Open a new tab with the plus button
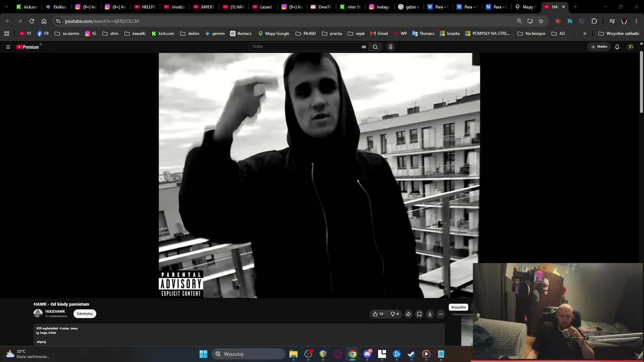The height and width of the screenshot is (362, 644). (x=575, y=7)
